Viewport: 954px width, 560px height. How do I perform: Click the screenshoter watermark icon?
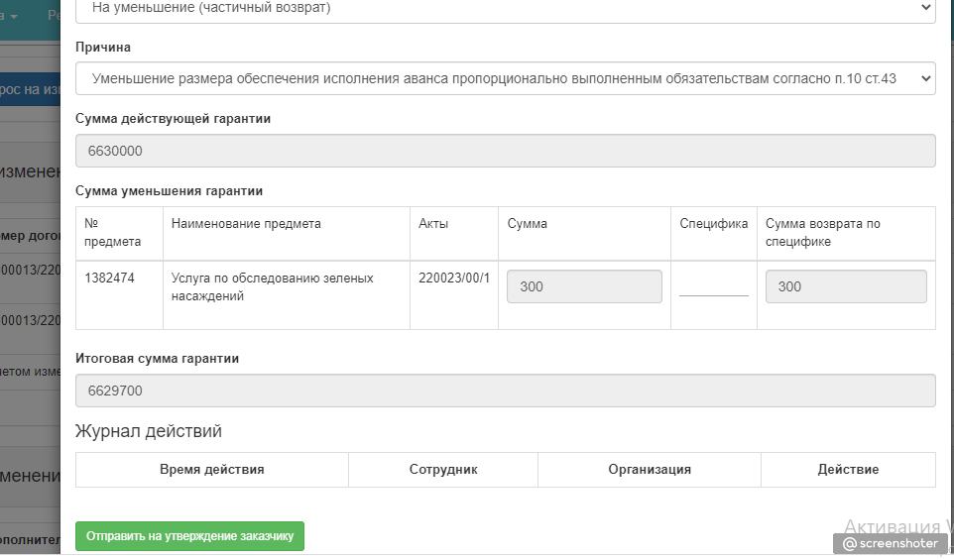coord(850,543)
